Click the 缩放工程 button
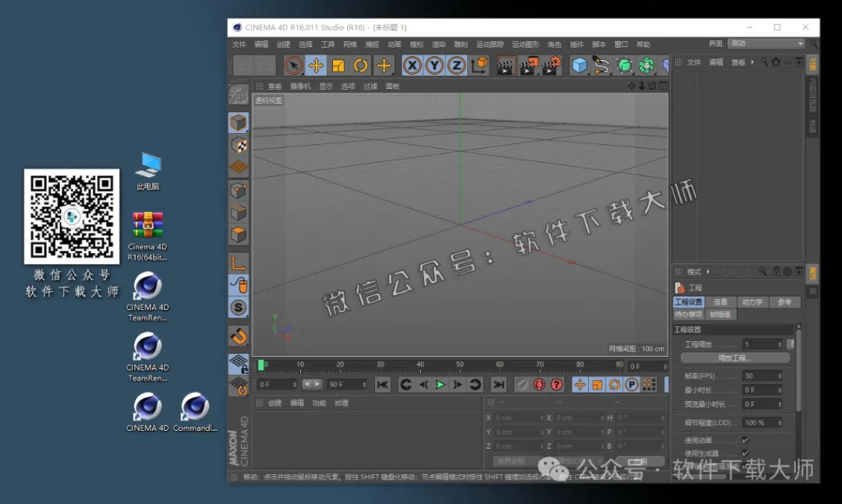The image size is (842, 504). pyautogui.click(x=733, y=357)
